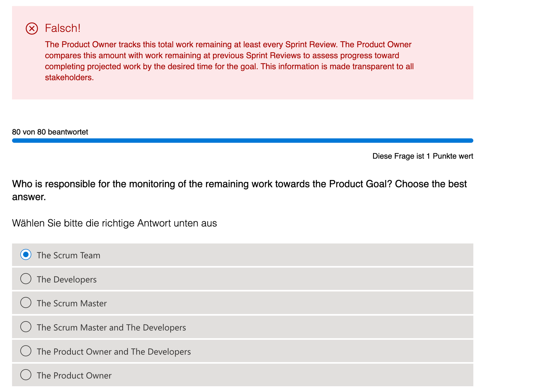Select The Scrum Master radio button
Screen dimensions: 537x392
pos(26,303)
